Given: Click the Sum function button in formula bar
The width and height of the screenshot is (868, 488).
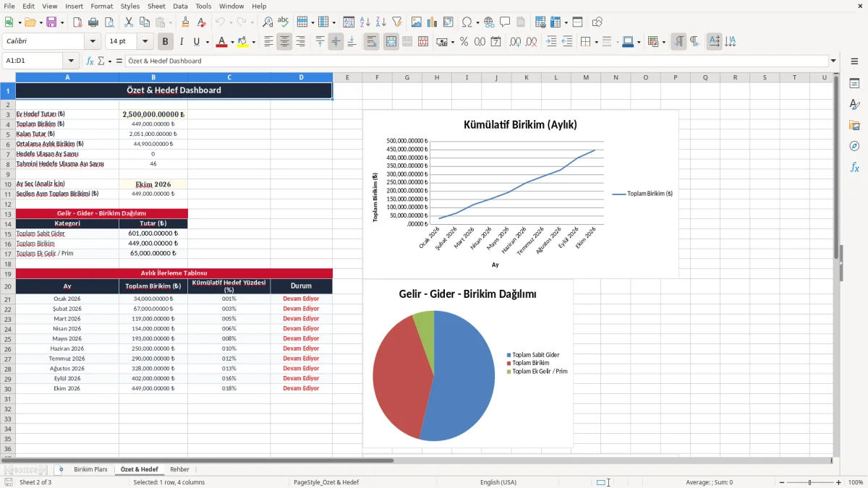Looking at the screenshot, I should [101, 61].
